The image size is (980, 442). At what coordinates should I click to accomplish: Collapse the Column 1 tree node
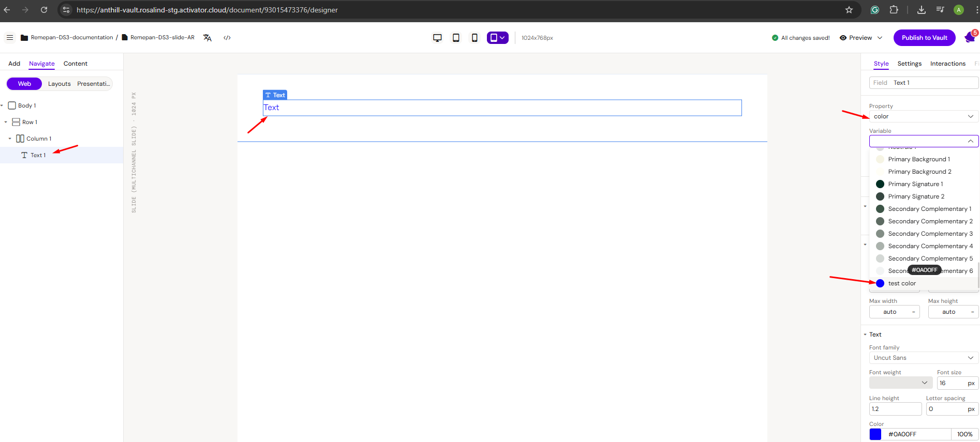[10, 139]
